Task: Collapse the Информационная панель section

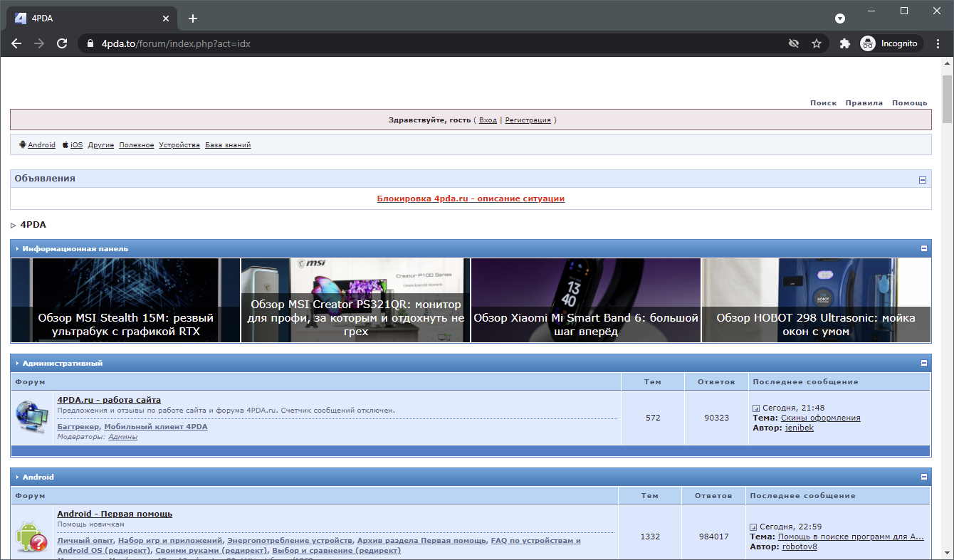Action: pyautogui.click(x=924, y=249)
